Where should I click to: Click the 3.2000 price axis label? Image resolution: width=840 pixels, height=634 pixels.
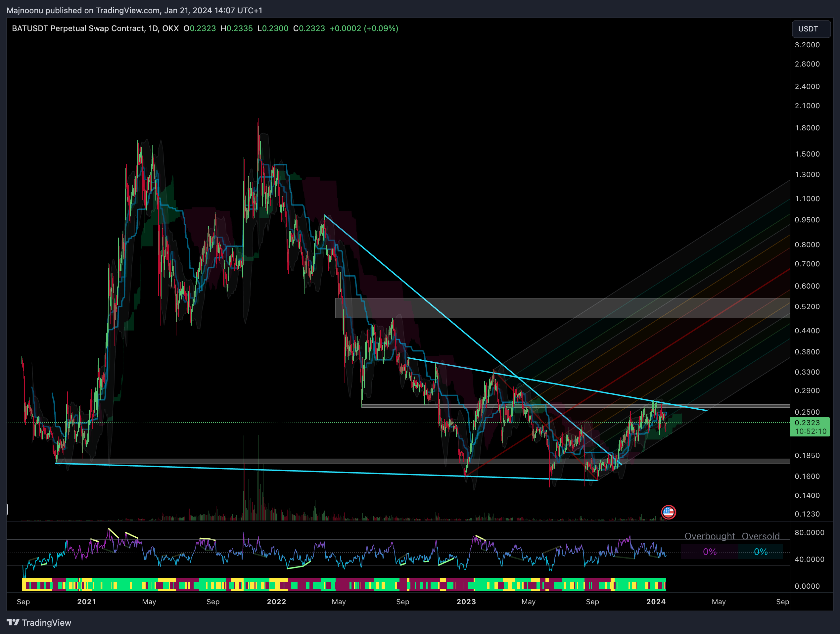[x=807, y=45]
